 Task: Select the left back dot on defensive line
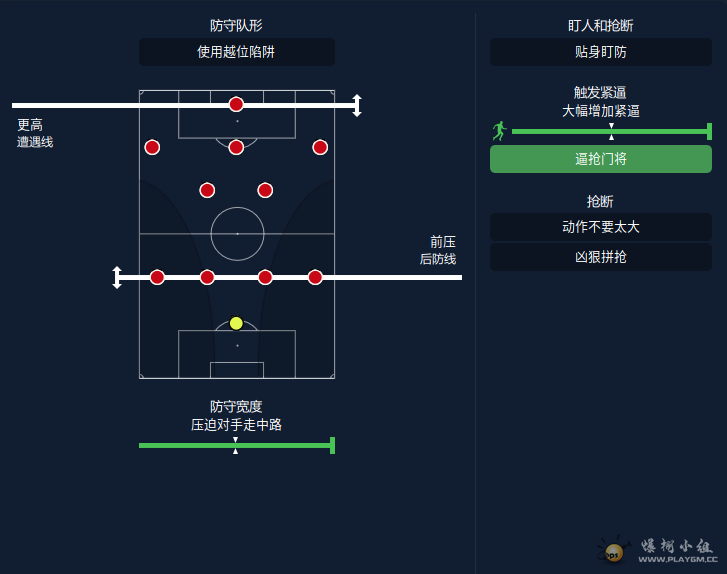(157, 277)
